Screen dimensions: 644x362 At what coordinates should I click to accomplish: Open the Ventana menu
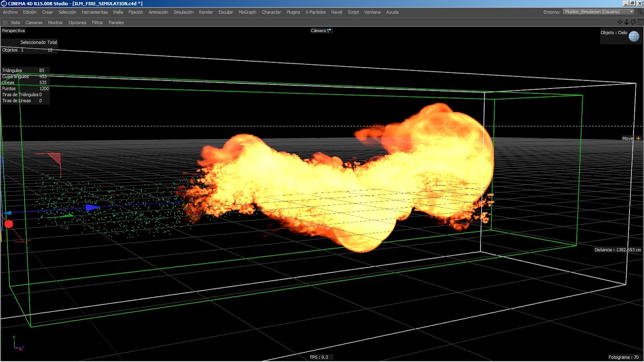point(372,12)
